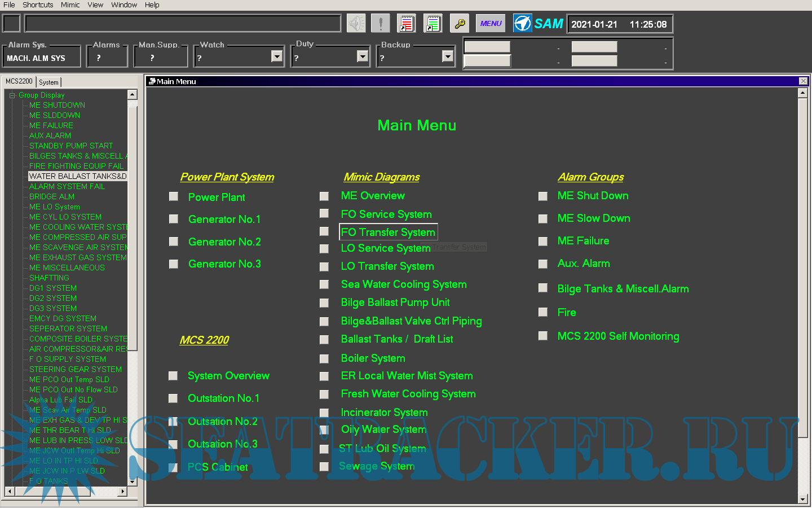Close the Main Menu panel
Viewport: 812px width, 508px height.
click(x=803, y=81)
